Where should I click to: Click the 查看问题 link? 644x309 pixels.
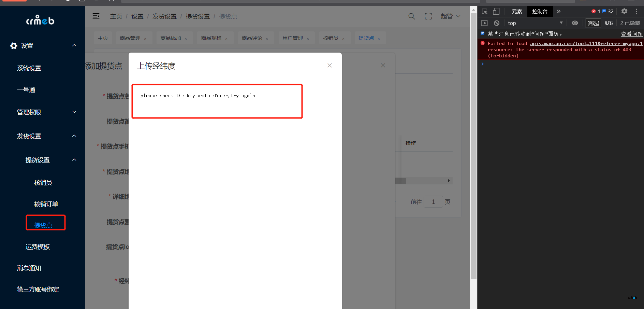[631, 34]
